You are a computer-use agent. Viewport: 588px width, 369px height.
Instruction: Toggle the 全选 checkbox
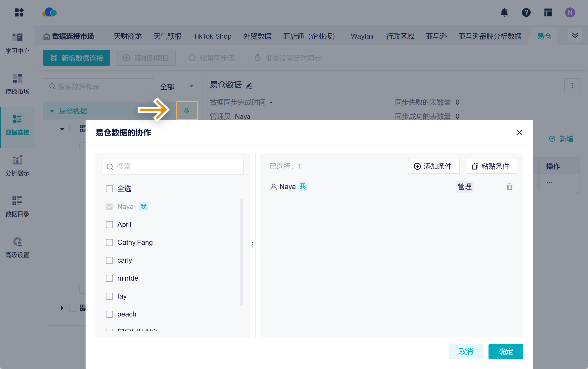coord(109,188)
